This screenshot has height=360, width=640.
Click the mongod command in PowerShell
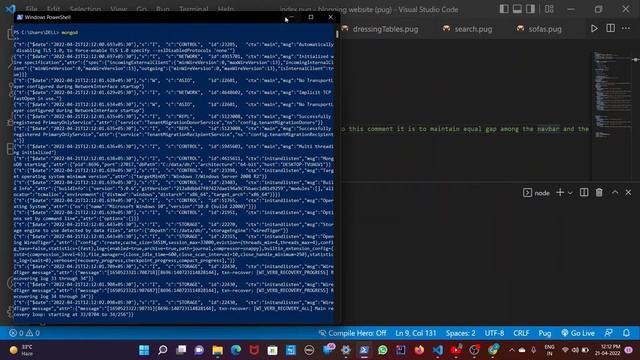click(x=69, y=32)
